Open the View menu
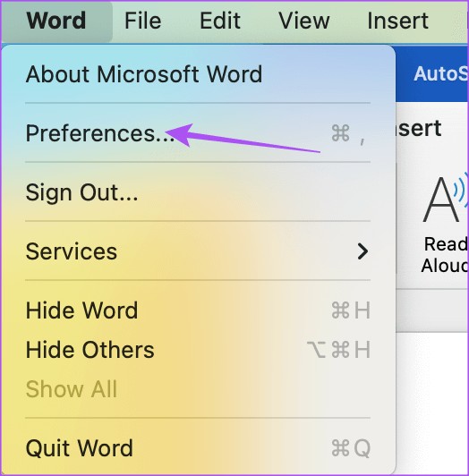This screenshot has width=469, height=476. pyautogui.click(x=304, y=21)
